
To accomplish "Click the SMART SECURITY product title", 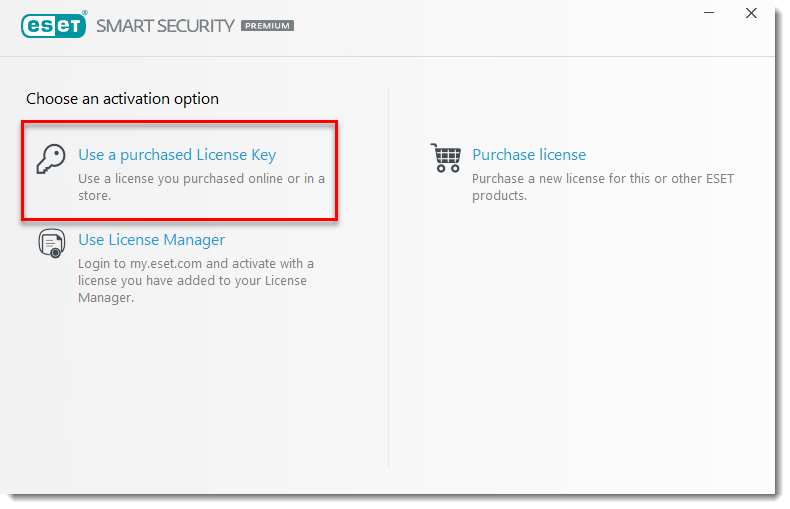I will [165, 26].
